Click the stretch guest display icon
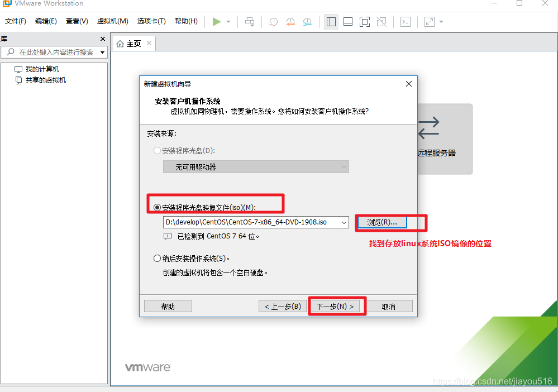This screenshot has height=392, width=558. point(430,22)
